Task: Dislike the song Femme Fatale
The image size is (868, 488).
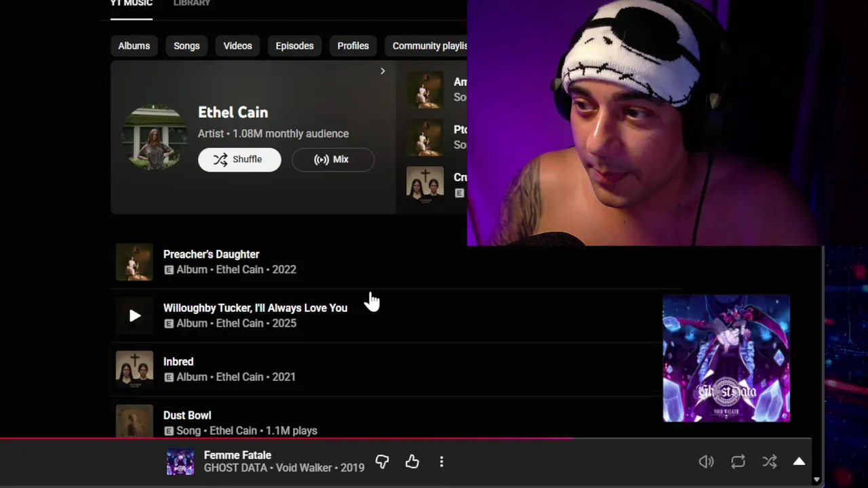Action: 382,462
